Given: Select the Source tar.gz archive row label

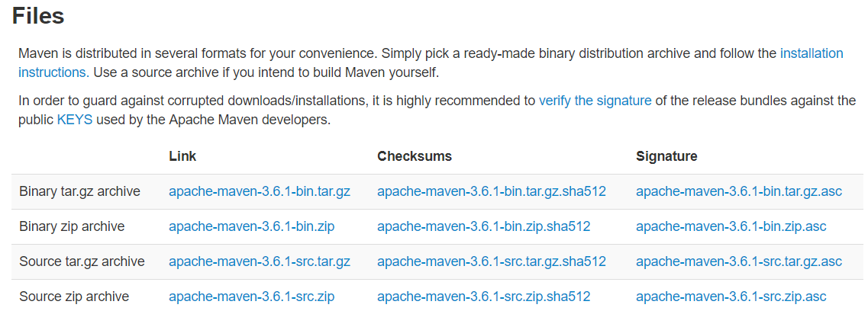Looking at the screenshot, I should point(82,261).
